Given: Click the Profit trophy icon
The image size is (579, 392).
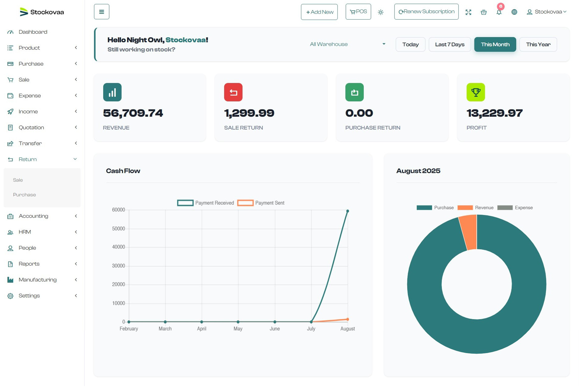Looking at the screenshot, I should coord(476,92).
